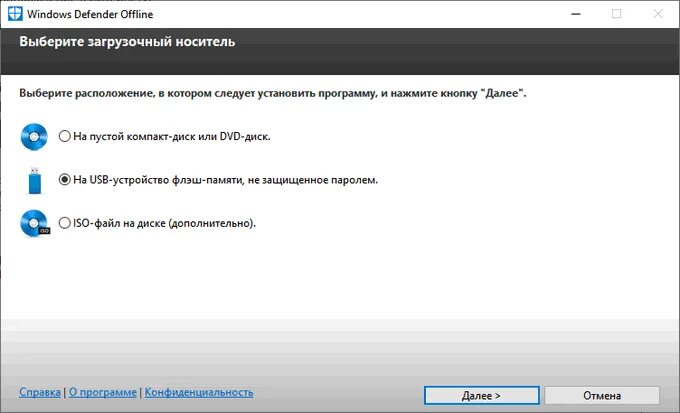680x413 pixels.
Task: Click the Windows Defender shield icon in the title bar
Action: tap(15, 14)
